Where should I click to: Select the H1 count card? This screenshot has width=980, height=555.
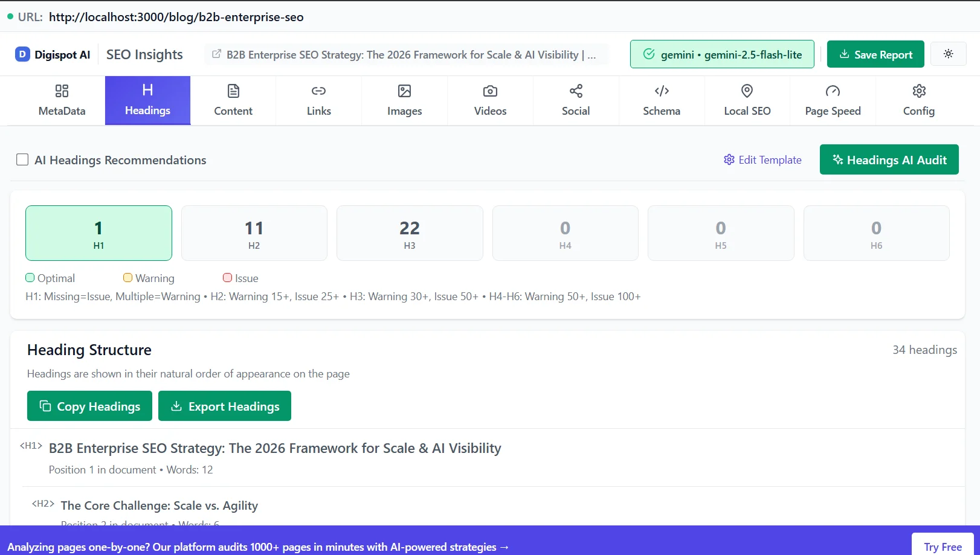[98, 233]
